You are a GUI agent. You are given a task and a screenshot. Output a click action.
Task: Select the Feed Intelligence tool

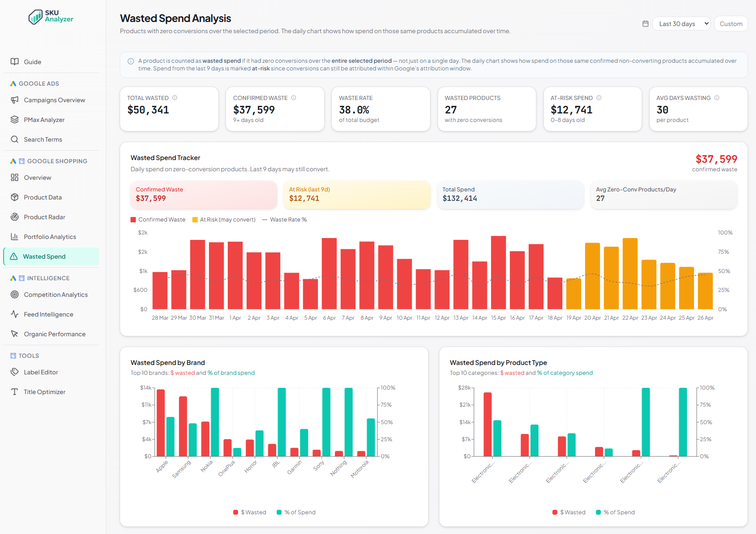[x=48, y=314]
